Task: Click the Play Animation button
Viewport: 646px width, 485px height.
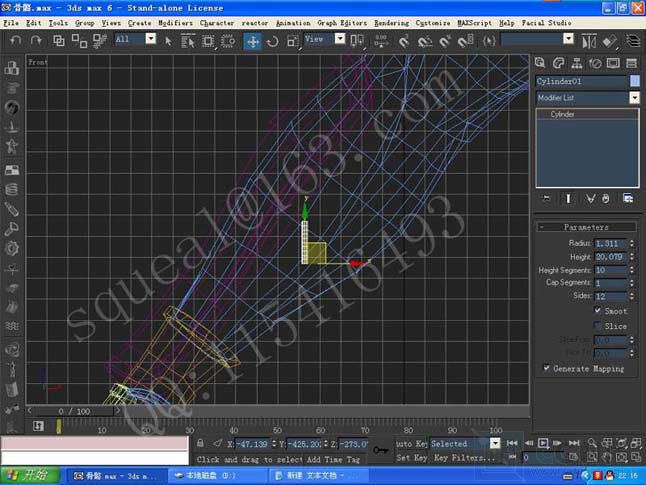Action: 543,443
